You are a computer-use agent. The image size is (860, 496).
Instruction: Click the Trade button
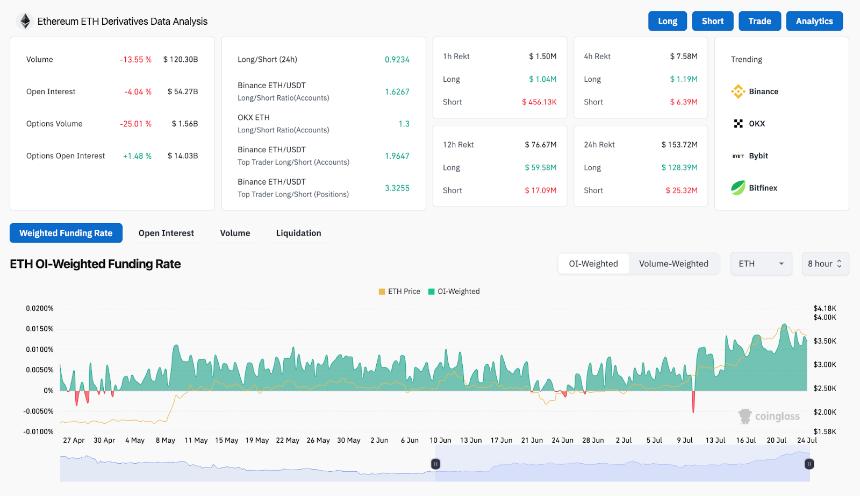(x=760, y=21)
